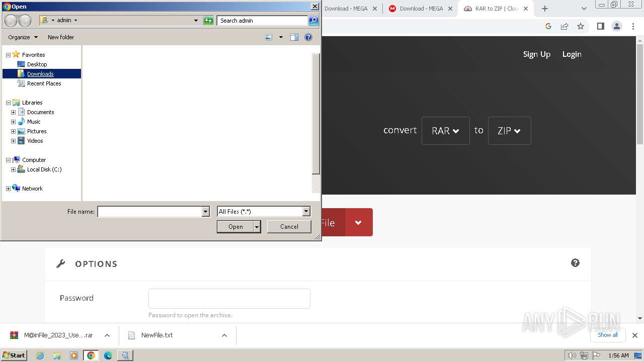Switch to the second Download - MEGA tab
The width and height of the screenshot is (644, 362).
(421, 9)
